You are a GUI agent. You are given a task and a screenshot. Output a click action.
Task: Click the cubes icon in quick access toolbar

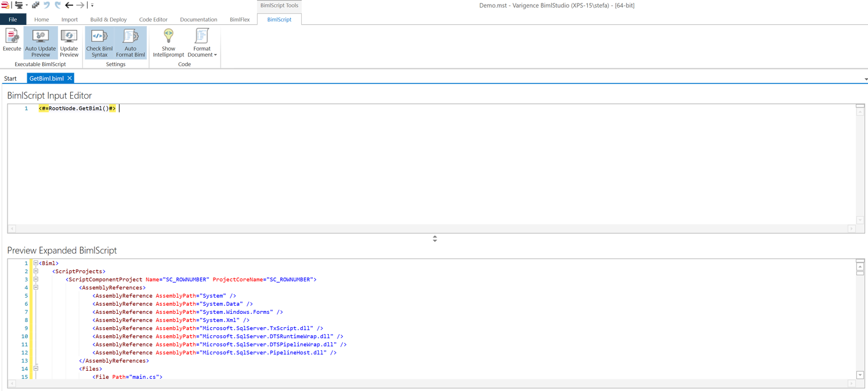pos(35,5)
